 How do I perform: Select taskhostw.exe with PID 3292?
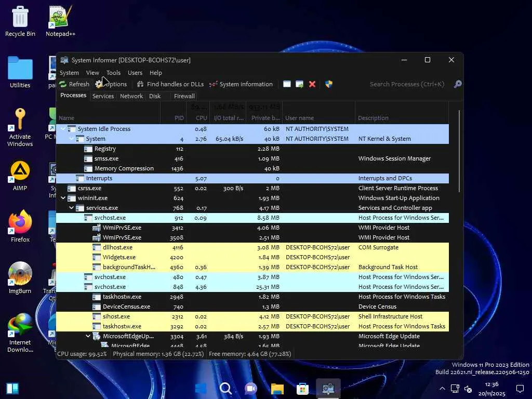tap(252, 326)
